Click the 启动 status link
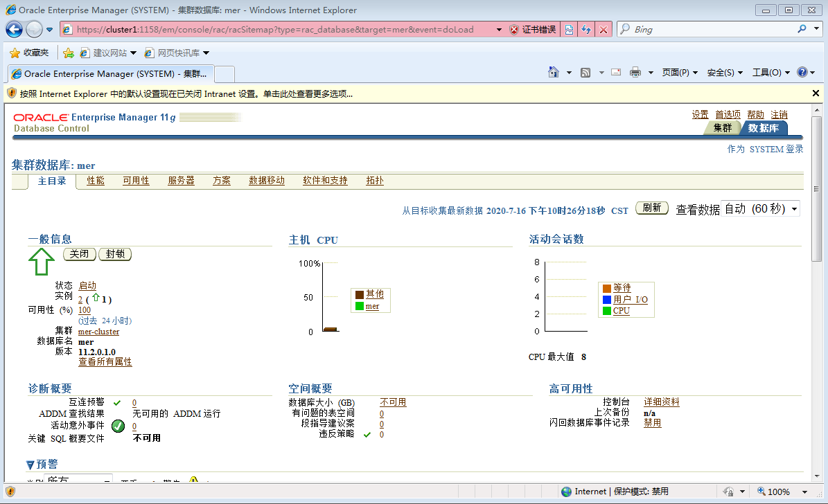The image size is (828, 504). pyautogui.click(x=88, y=285)
